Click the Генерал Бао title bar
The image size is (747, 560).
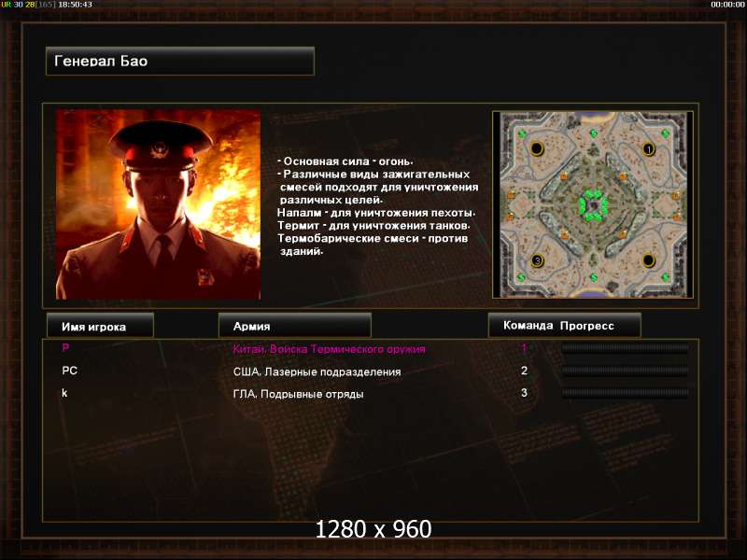point(180,61)
